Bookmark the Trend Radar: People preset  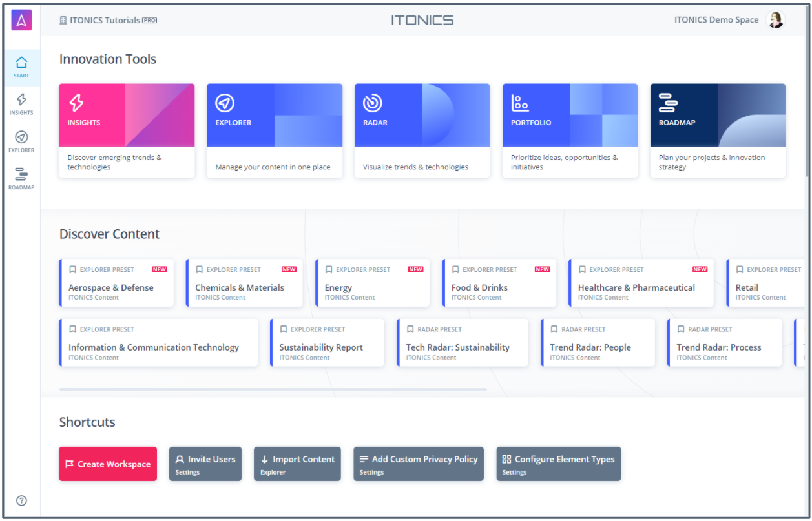[554, 329]
